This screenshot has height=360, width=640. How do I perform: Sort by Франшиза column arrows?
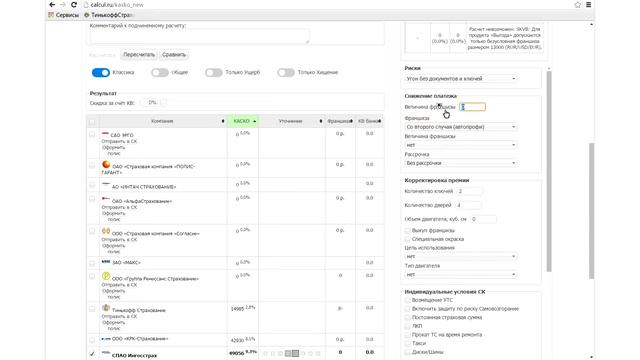point(351,121)
